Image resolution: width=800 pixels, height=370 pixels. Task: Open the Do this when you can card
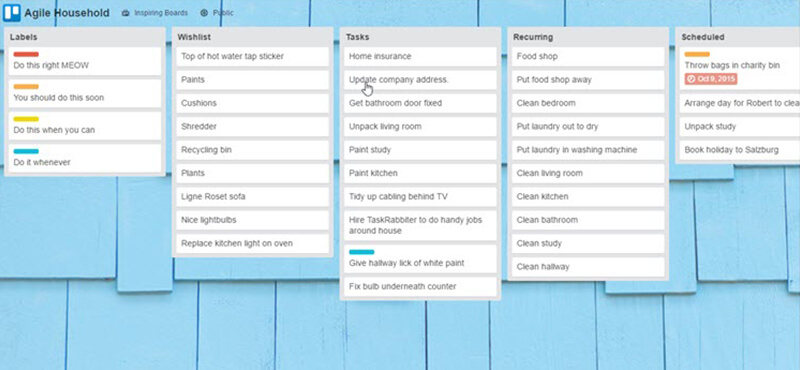click(85, 126)
